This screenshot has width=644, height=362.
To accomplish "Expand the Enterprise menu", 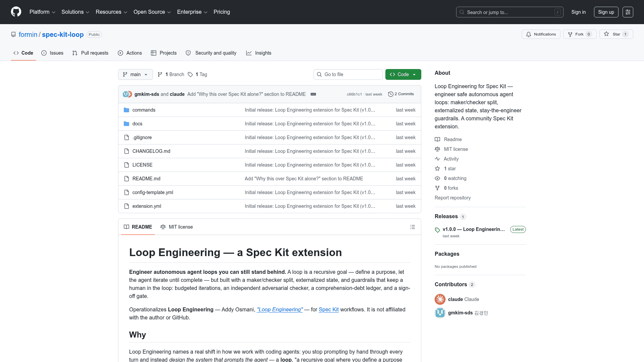I will (192, 12).
